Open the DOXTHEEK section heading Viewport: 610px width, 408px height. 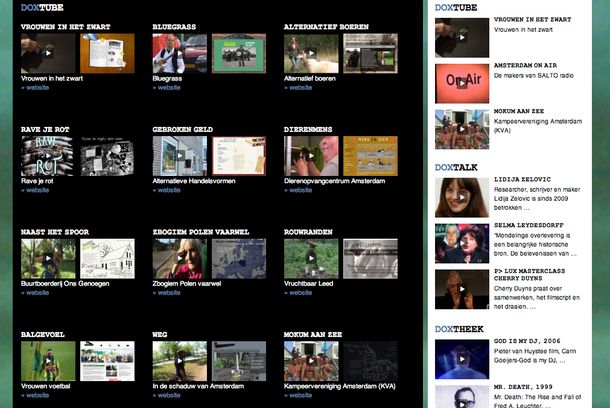[459, 329]
